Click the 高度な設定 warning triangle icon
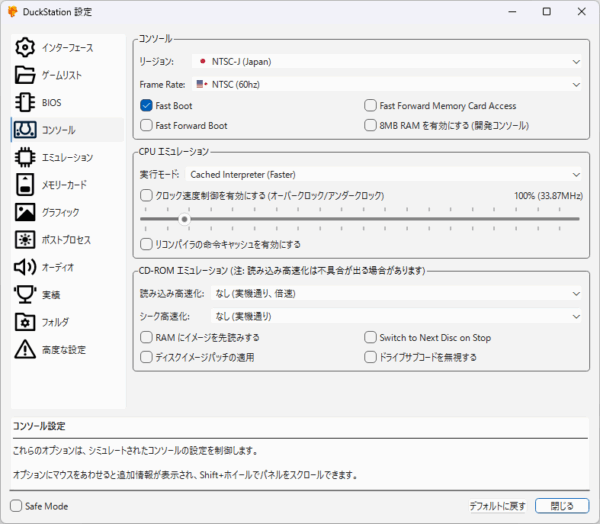 click(x=25, y=349)
